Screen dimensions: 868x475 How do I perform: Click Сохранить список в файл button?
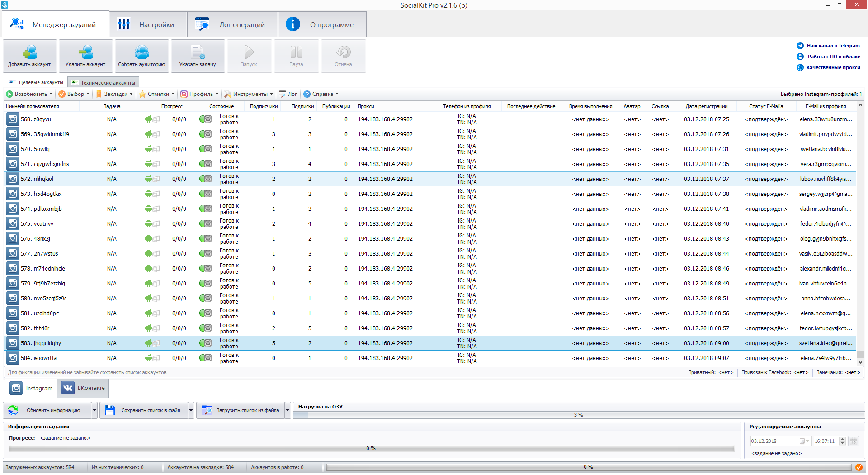(x=144, y=410)
